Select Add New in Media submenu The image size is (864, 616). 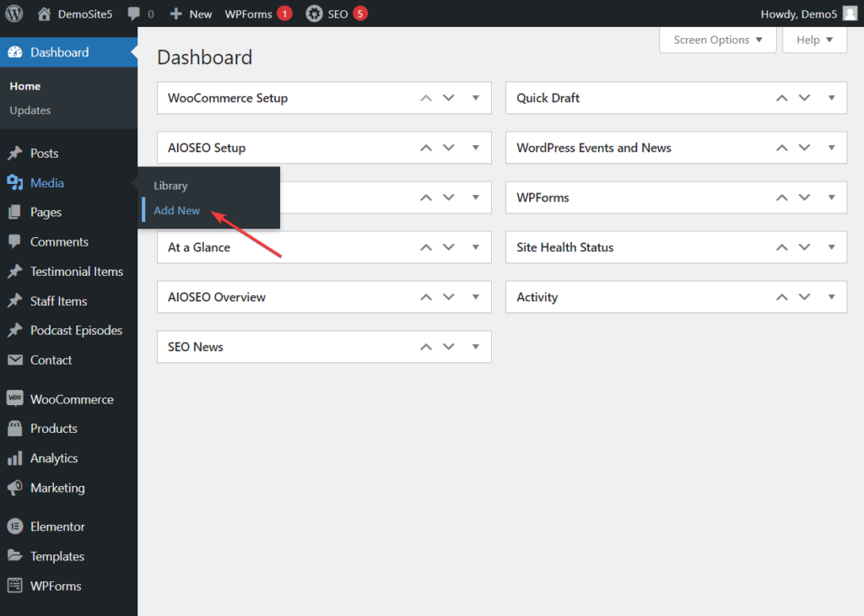click(177, 210)
